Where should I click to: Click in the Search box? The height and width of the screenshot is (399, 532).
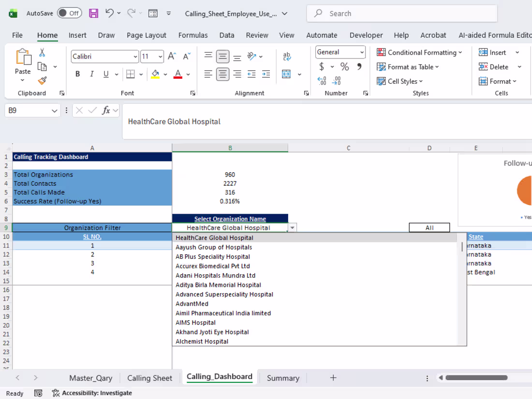click(401, 14)
